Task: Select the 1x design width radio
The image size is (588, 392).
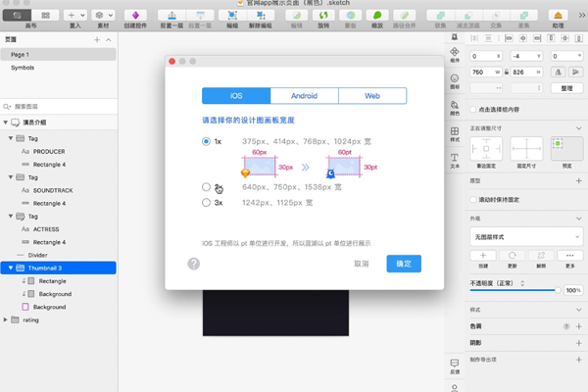Action: click(206, 141)
